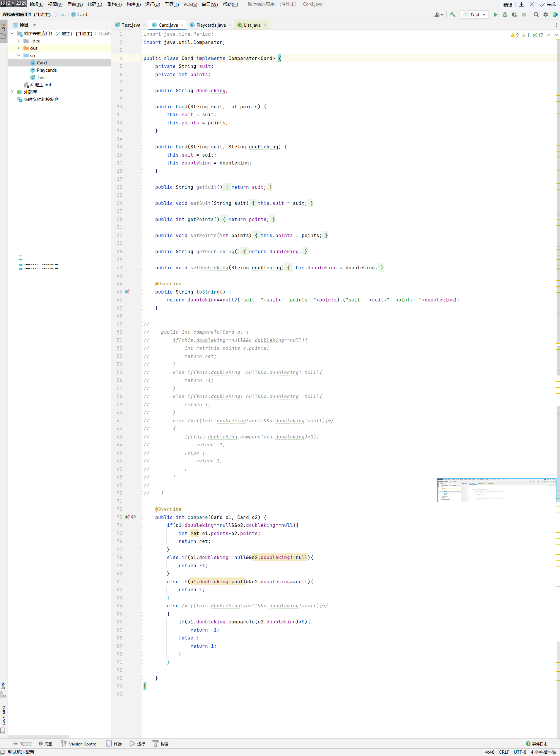Start debugging with the bug icon
The image size is (560, 756).
pos(505,15)
